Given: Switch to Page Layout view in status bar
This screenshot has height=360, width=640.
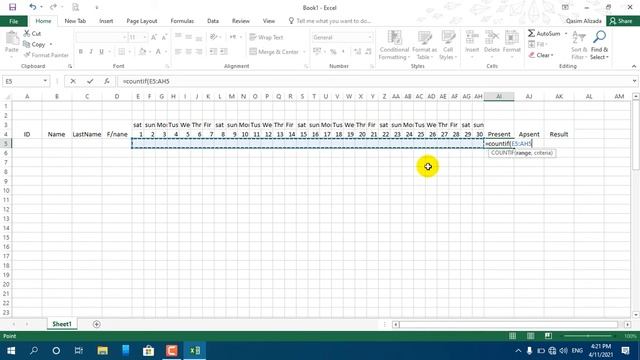Looking at the screenshot, I should (530, 336).
